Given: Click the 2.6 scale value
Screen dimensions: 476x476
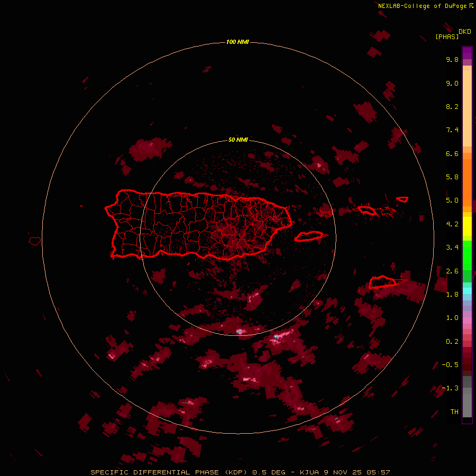Looking at the screenshot, I should pos(452,271).
